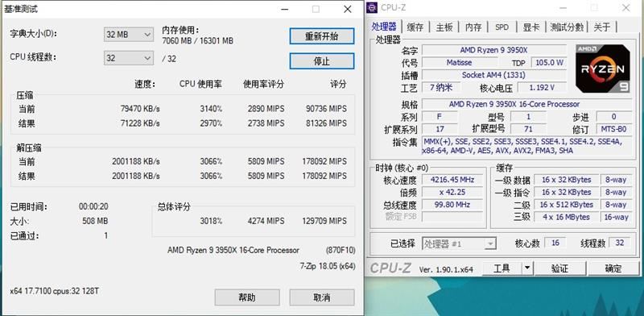This screenshot has height=316, width=644.
Task: Click the empty 额定 FSB field
Action: tap(452, 217)
